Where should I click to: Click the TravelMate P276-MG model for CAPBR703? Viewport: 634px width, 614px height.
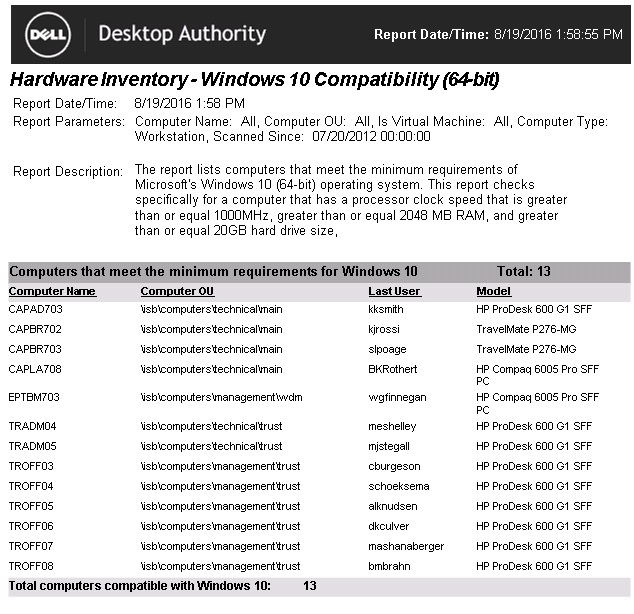(x=526, y=349)
